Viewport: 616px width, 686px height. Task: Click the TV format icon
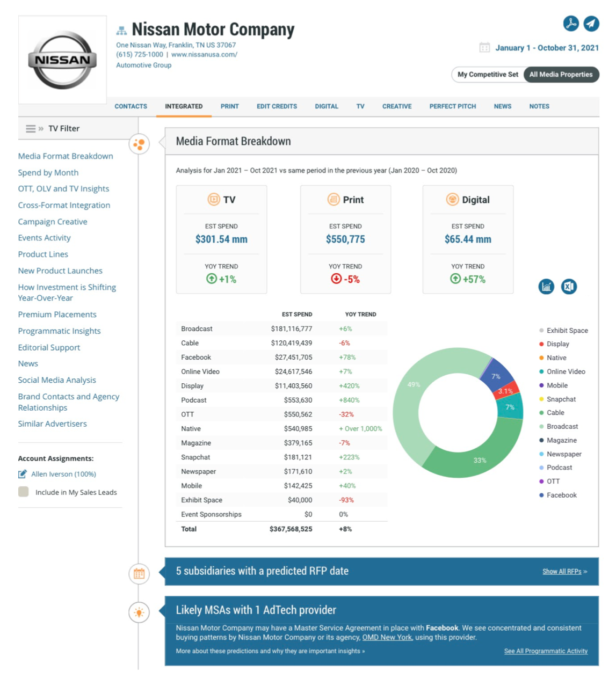214,200
